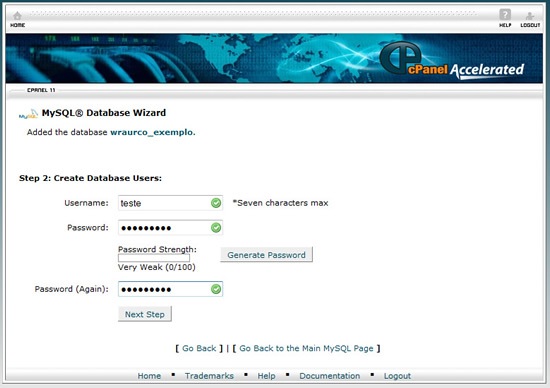550x388 pixels.
Task: Click the CPANEL 11 breadcrumb text
Action: point(41,90)
